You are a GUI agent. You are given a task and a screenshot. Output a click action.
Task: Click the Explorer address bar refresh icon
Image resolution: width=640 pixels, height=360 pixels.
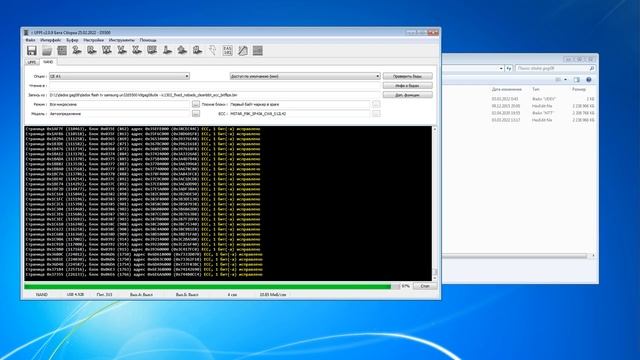(509, 69)
